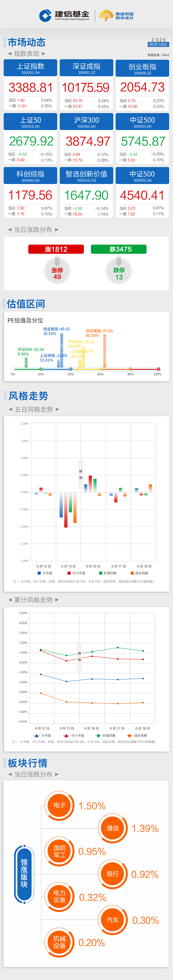This screenshot has height=980, width=173.
Task: Open the 科创综指 000680.SH card header
Action: (30, 176)
